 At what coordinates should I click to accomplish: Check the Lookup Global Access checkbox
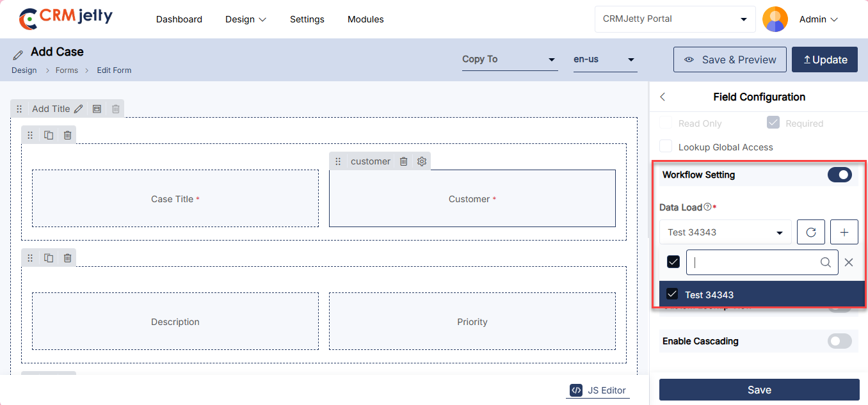666,147
